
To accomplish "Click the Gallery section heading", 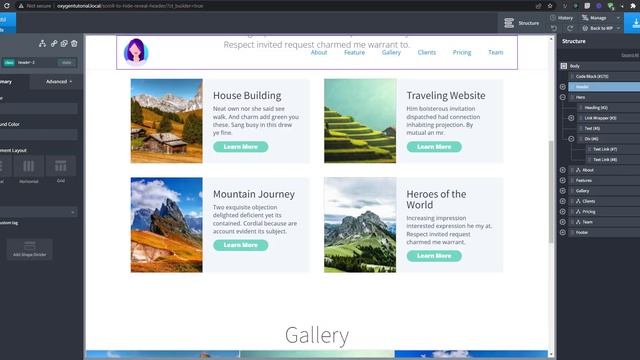I will click(x=317, y=336).
